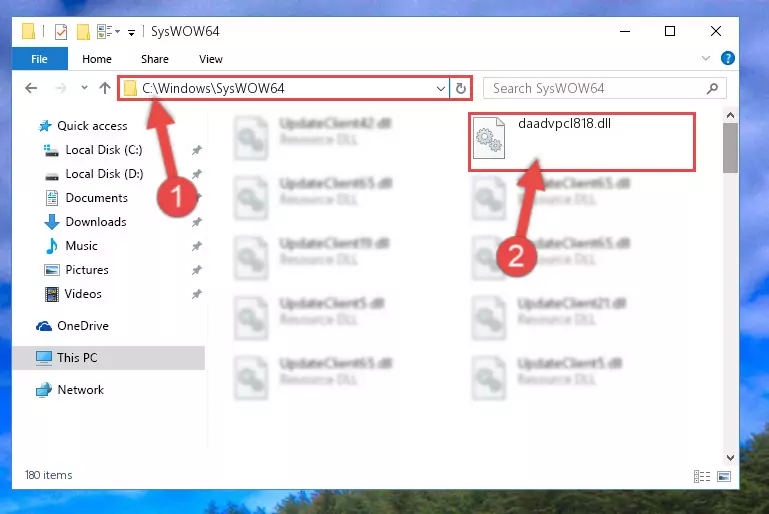Image resolution: width=769 pixels, height=514 pixels.
Task: Click the pin icon next to Downloads
Action: tap(197, 222)
